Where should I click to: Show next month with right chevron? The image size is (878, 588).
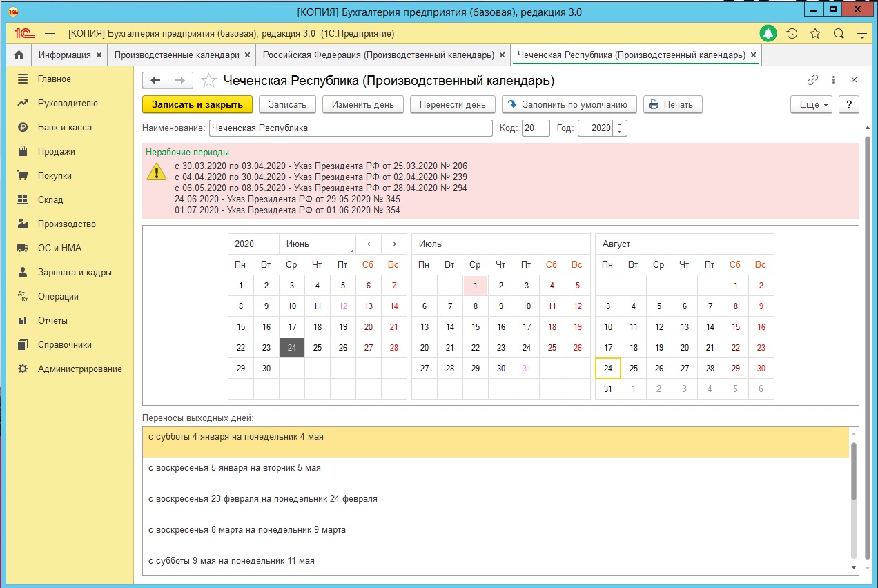tap(393, 244)
